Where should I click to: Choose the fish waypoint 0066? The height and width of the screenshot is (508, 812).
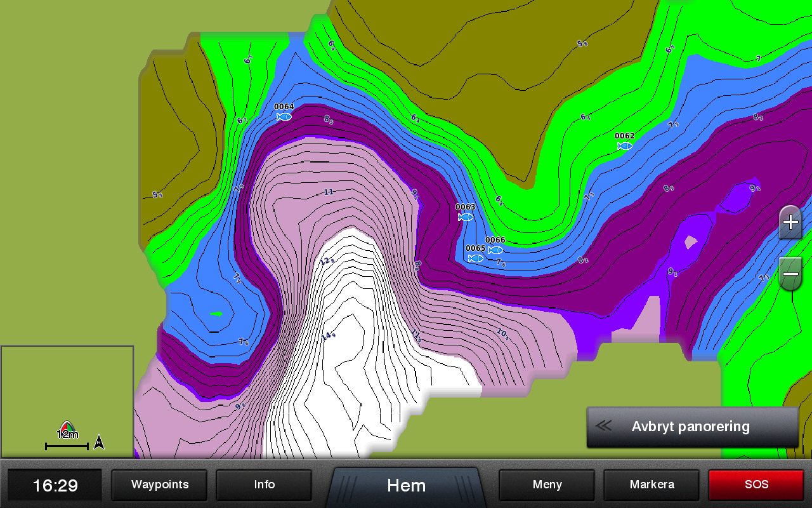(x=495, y=250)
